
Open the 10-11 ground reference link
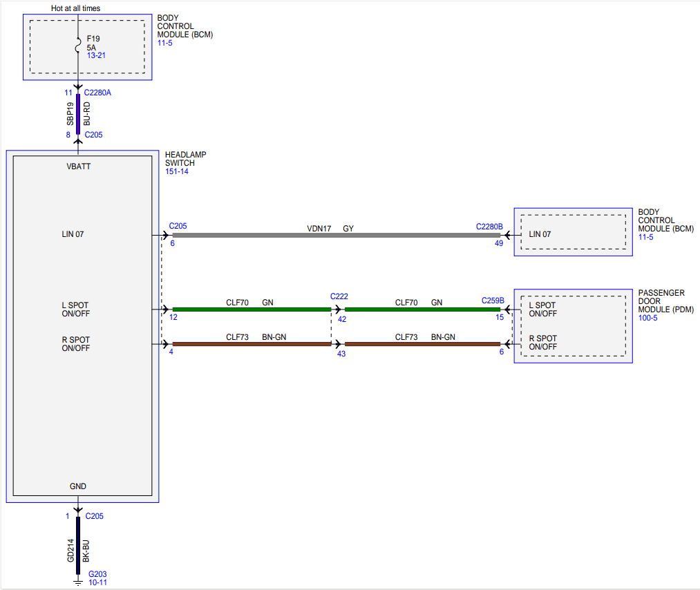pyautogui.click(x=97, y=582)
